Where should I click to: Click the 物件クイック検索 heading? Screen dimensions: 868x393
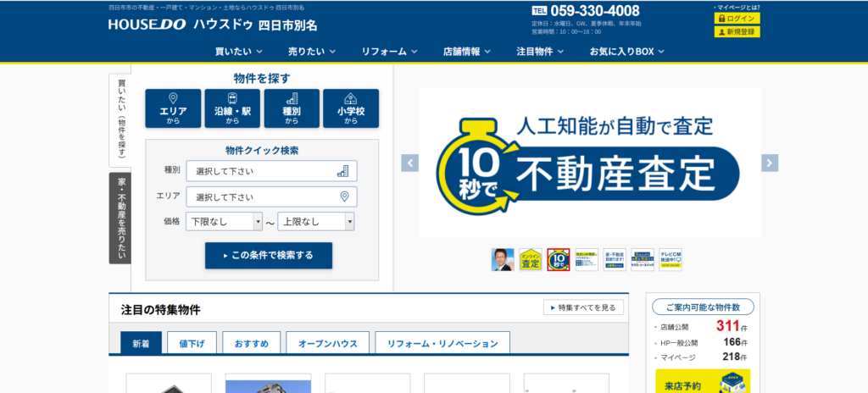263,151
